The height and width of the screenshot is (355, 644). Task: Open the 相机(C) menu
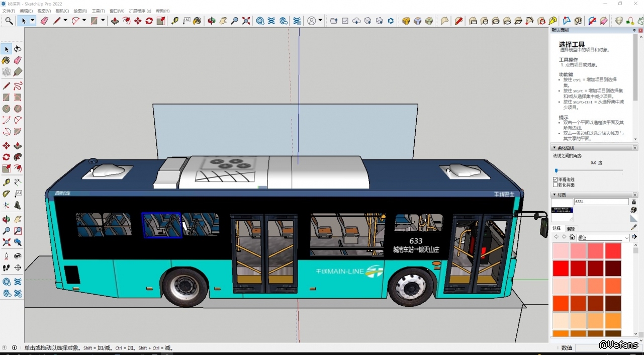point(62,11)
